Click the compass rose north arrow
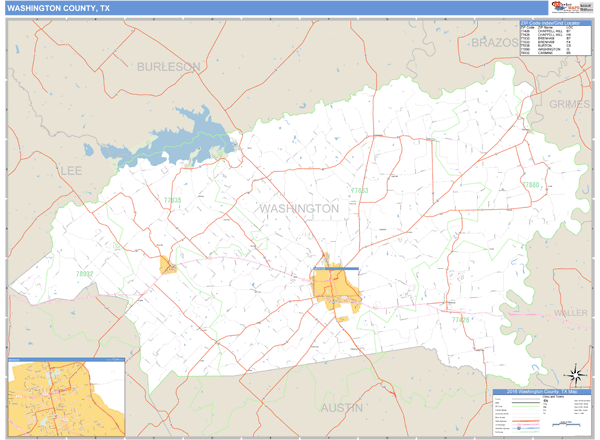This screenshot has width=600, height=440. (577, 374)
